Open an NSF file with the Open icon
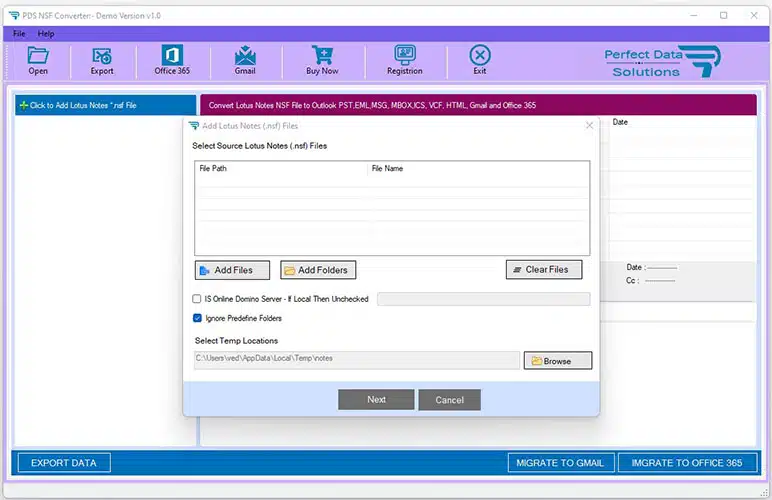The width and height of the screenshot is (772, 500). [x=38, y=61]
